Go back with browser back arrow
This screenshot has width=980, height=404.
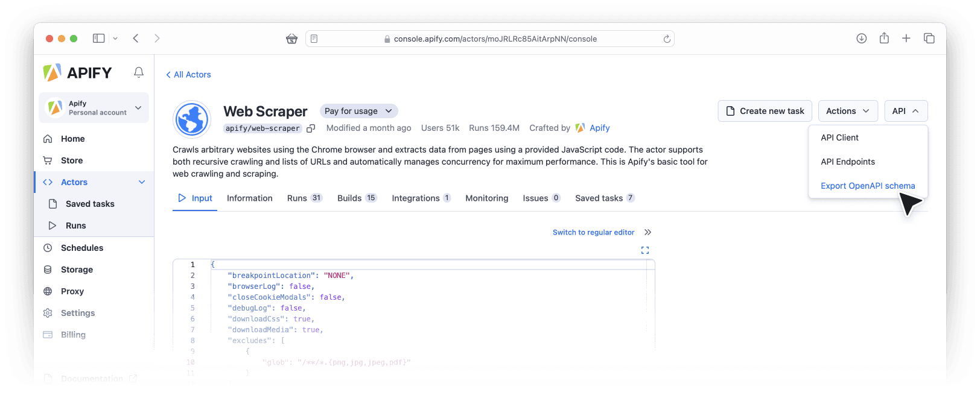pyautogui.click(x=136, y=38)
